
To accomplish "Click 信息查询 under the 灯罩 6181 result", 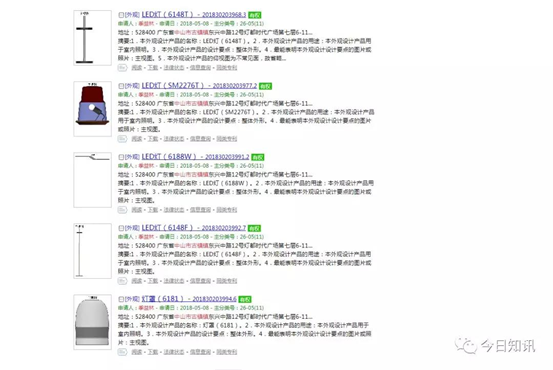I will [x=200, y=352].
